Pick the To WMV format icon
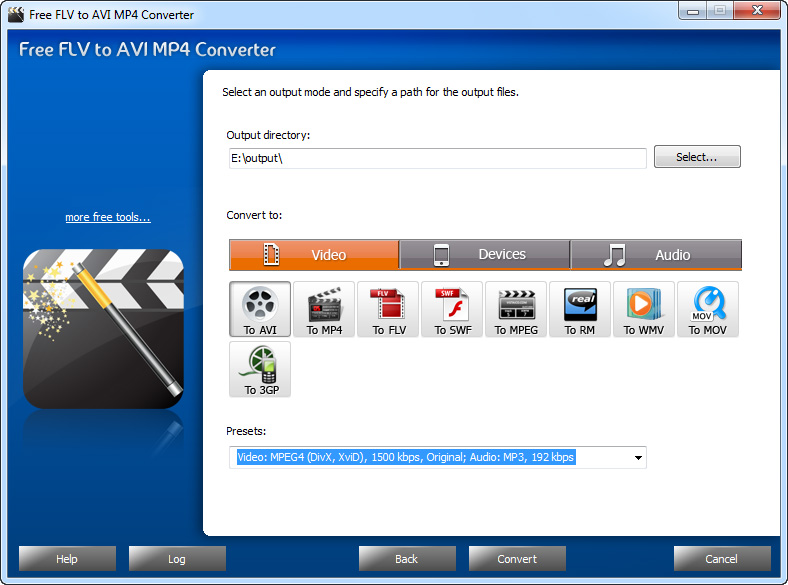Screen dimensions: 788x585 click(x=644, y=309)
